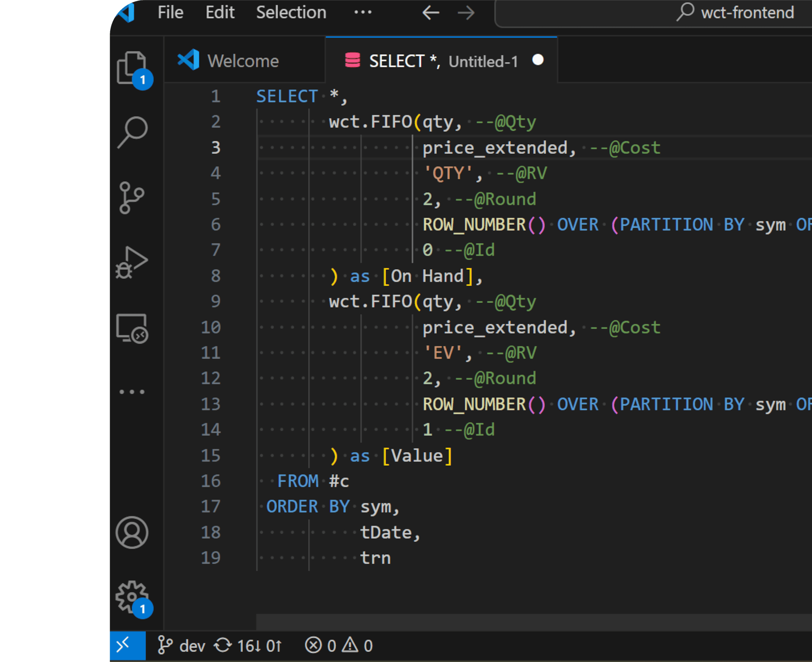Open the Selection menu
This screenshot has height=662, width=812.
[x=291, y=13]
